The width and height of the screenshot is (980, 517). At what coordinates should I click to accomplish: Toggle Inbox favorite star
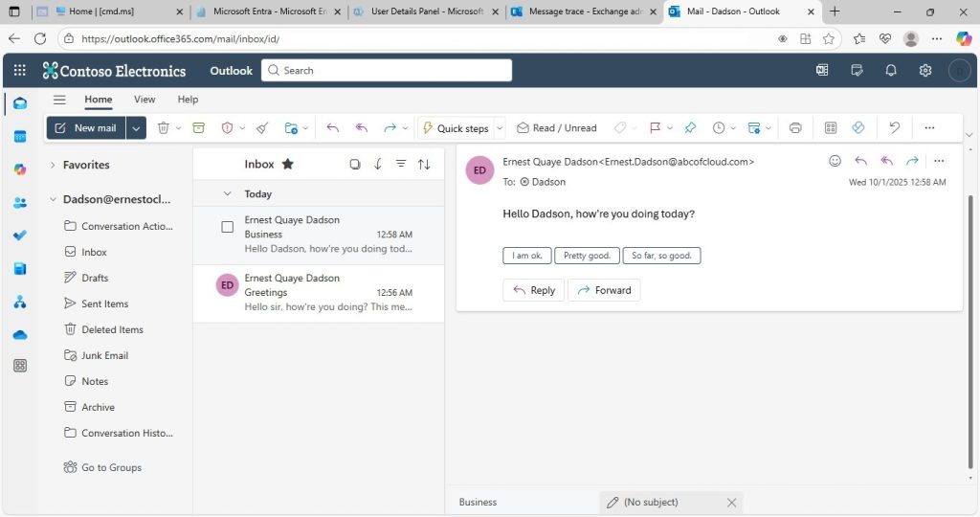[287, 164]
